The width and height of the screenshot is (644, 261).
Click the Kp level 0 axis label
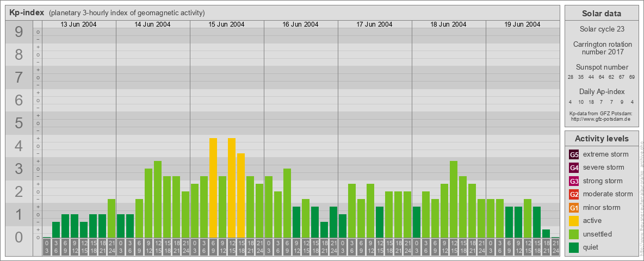(x=19, y=237)
